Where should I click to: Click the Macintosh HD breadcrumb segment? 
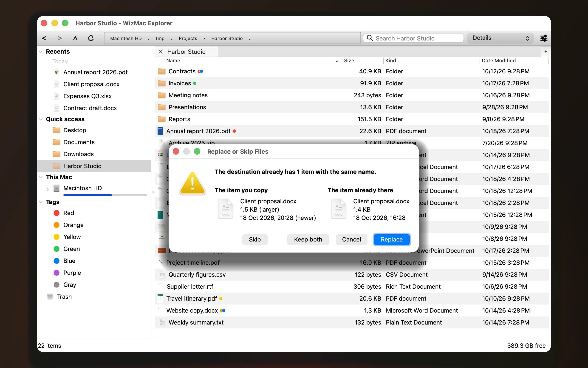click(x=126, y=38)
